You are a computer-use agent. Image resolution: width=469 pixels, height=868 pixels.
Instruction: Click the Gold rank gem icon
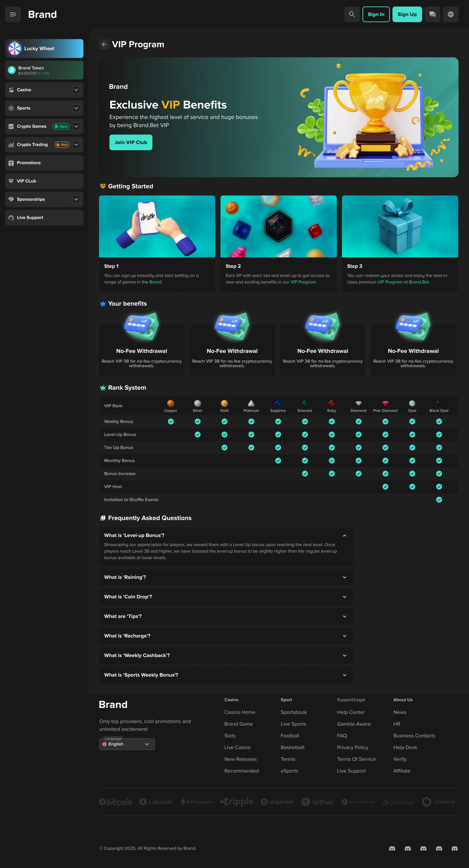point(224,403)
